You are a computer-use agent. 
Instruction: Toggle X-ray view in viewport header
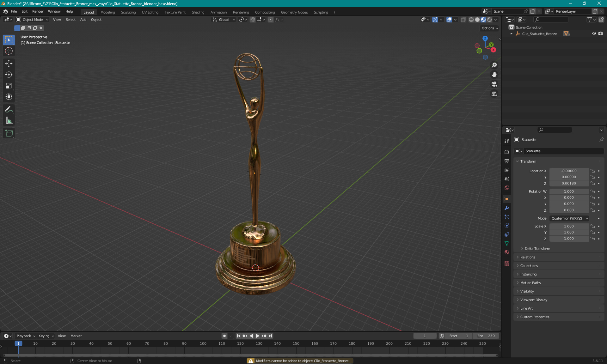click(x=463, y=20)
